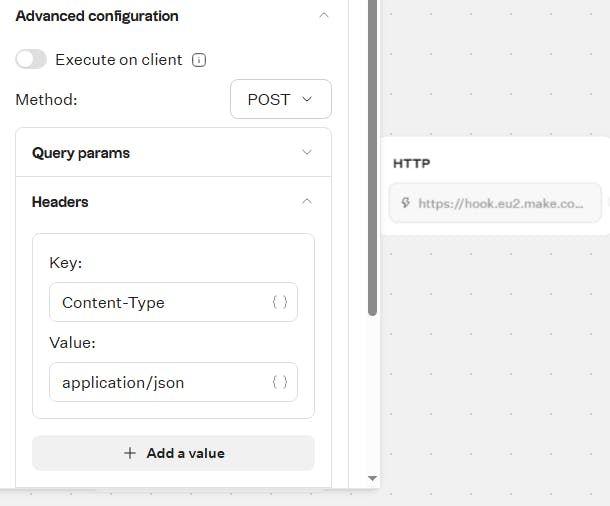Click the braces variable icon in Value field
This screenshot has height=506, width=610.
coord(280,382)
